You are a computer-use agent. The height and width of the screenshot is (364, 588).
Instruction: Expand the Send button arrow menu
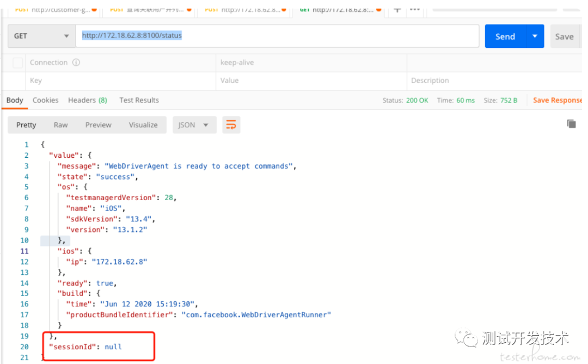coord(535,36)
